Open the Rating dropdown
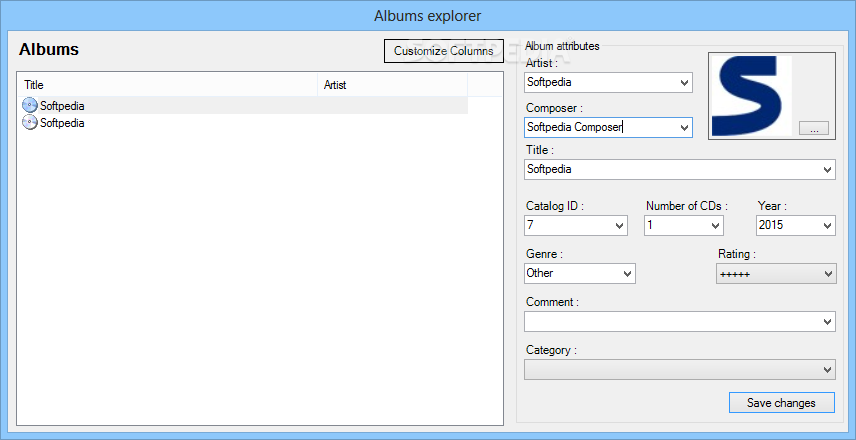This screenshot has width=856, height=440. click(776, 273)
